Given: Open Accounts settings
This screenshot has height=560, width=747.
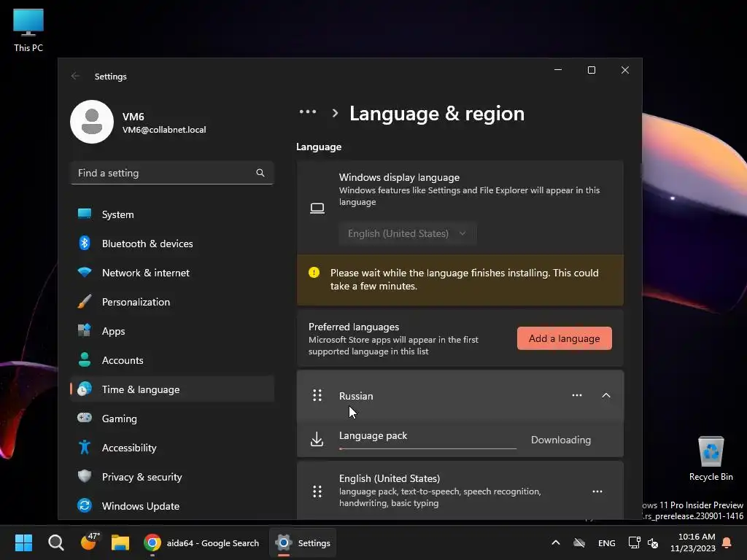Looking at the screenshot, I should tap(172, 360).
